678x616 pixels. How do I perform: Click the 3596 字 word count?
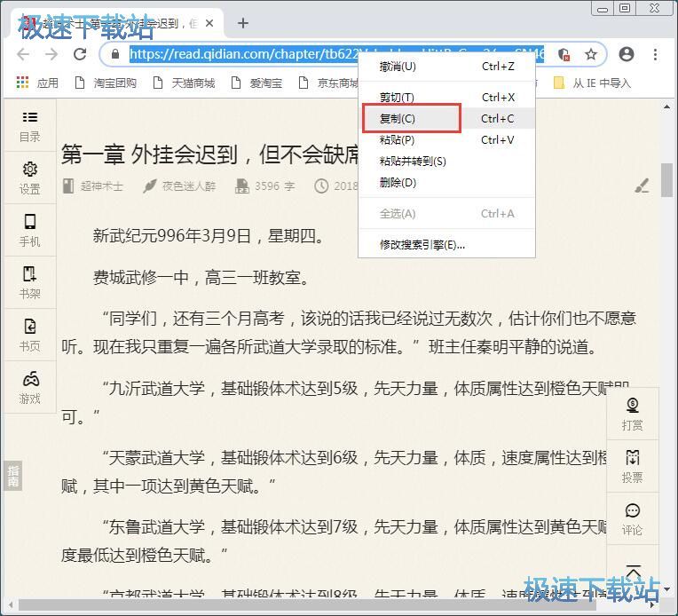(x=274, y=186)
